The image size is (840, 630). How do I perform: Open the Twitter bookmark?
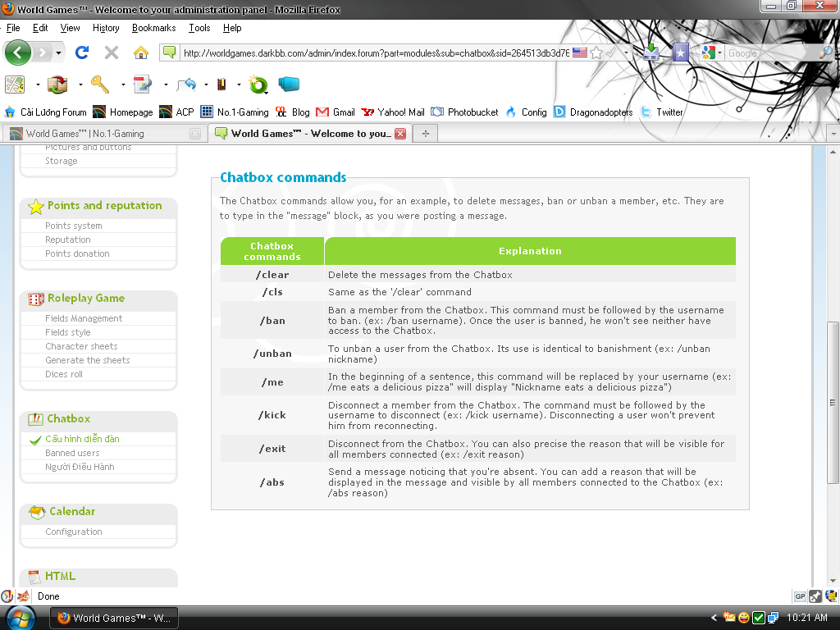coord(662,112)
